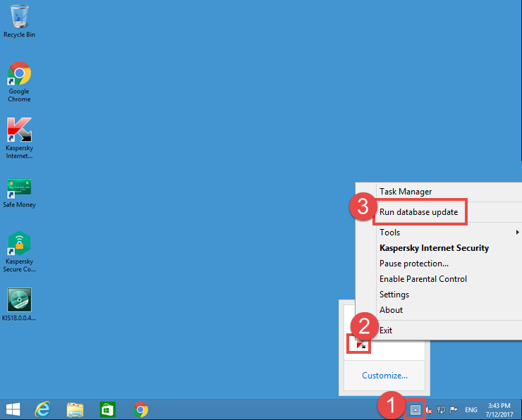
Task: Open the Windows Start button
Action: pos(13,409)
